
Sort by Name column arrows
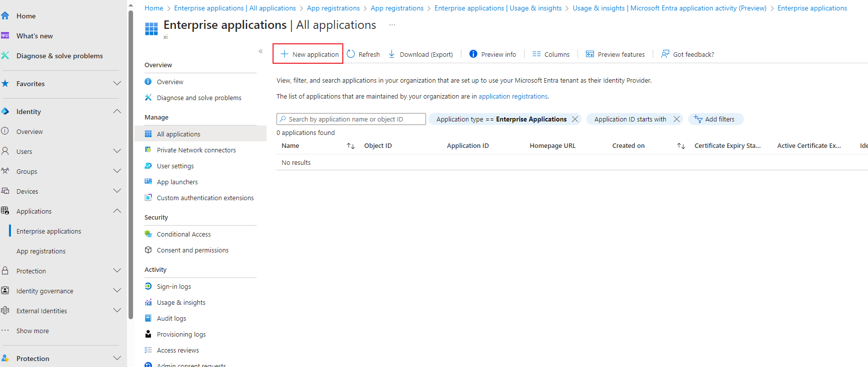click(x=351, y=145)
